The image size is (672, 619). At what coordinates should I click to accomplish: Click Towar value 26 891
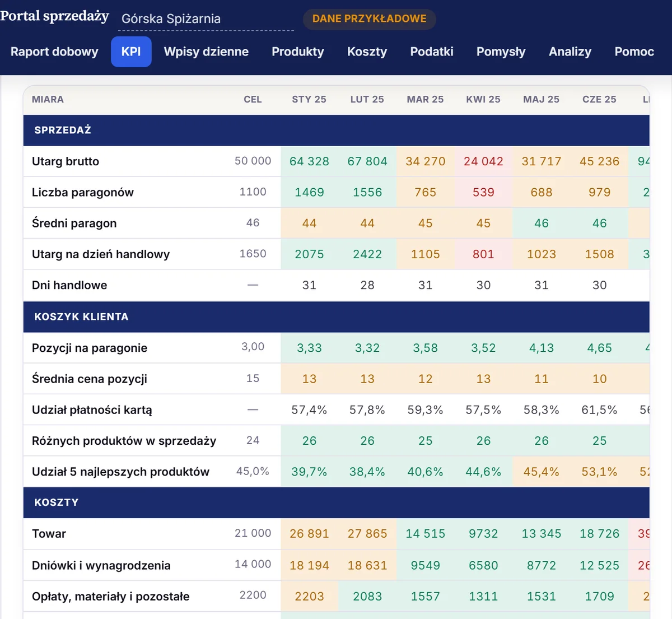(309, 534)
